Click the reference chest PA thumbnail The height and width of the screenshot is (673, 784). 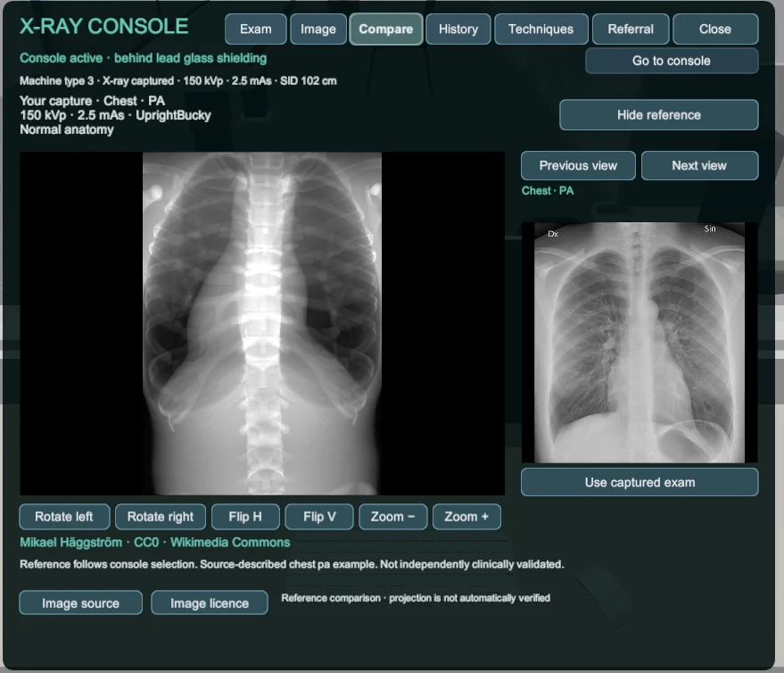click(x=640, y=342)
